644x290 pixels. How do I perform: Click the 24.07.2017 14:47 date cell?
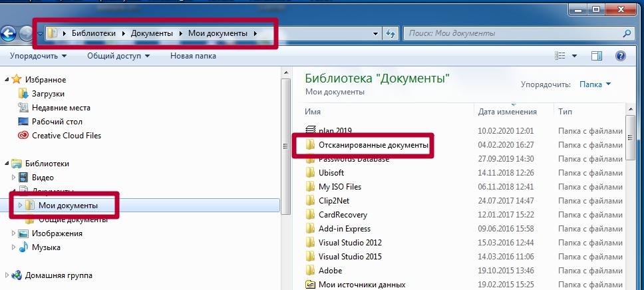click(506, 200)
